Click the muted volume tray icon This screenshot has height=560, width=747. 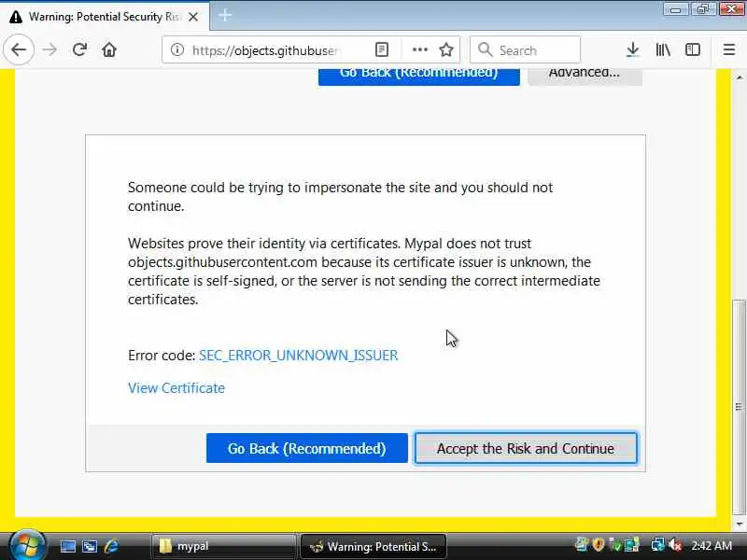pos(675,545)
